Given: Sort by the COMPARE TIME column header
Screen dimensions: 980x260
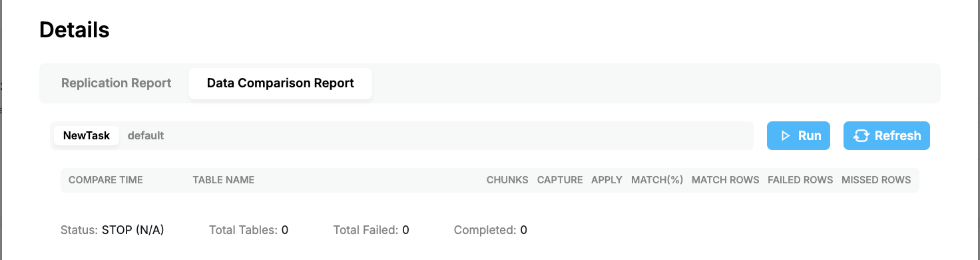Looking at the screenshot, I should (x=106, y=180).
